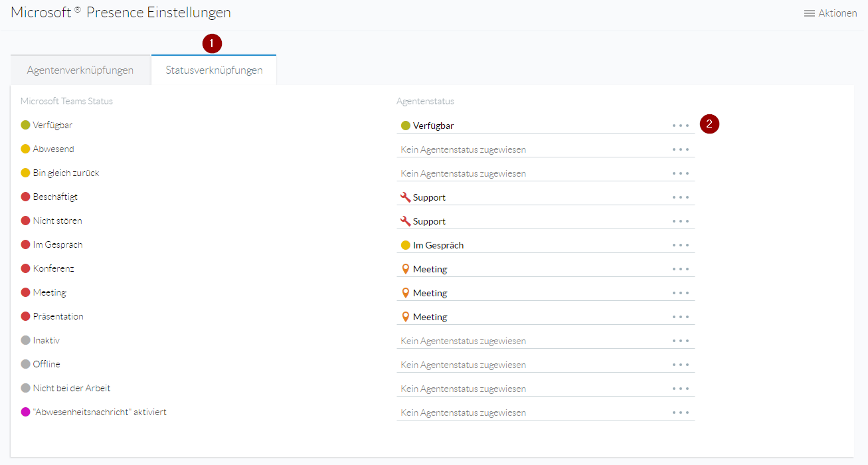The width and height of the screenshot is (868, 465).
Task: Click the Teams status label Beschäftigt
Action: pyautogui.click(x=55, y=197)
